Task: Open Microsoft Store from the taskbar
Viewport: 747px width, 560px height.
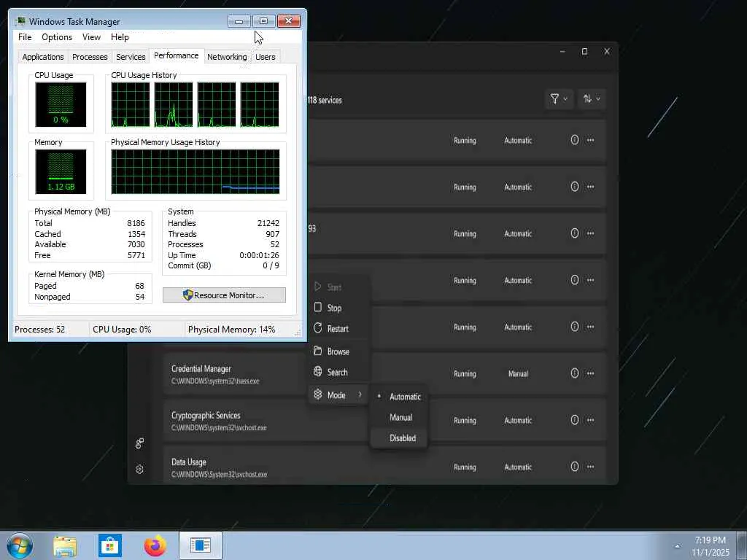Action: [x=110, y=545]
